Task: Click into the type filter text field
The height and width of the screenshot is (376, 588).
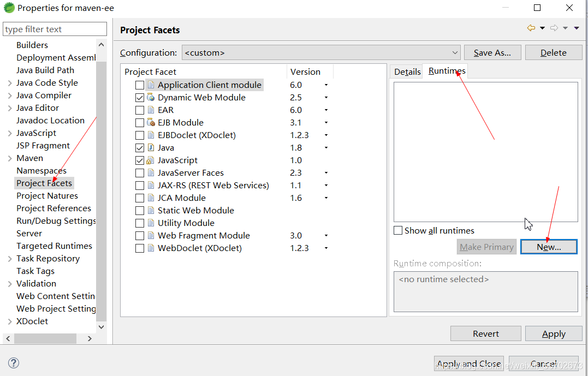Action: 55,29
